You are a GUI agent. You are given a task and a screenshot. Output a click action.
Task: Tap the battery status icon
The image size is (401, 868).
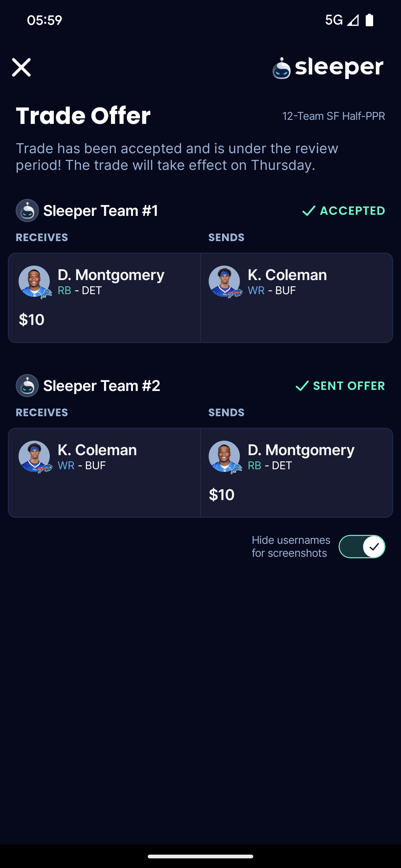point(369,20)
